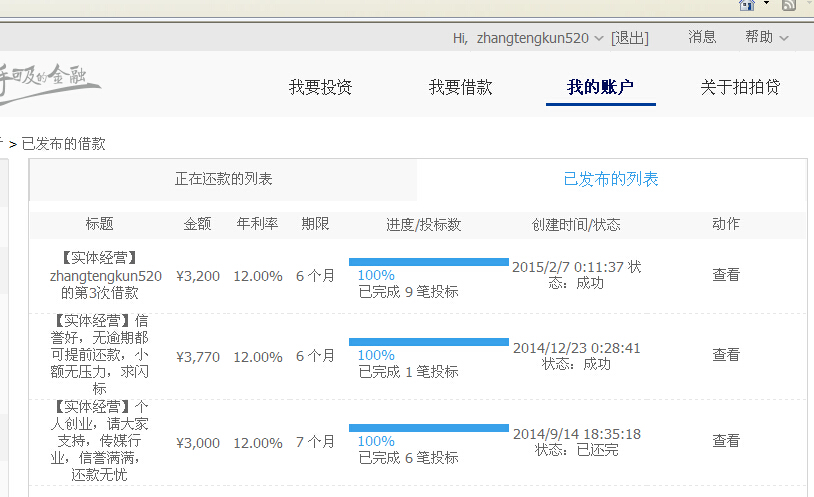Click the 7 个月 term cell
This screenshot has height=497, width=814.
315,442
